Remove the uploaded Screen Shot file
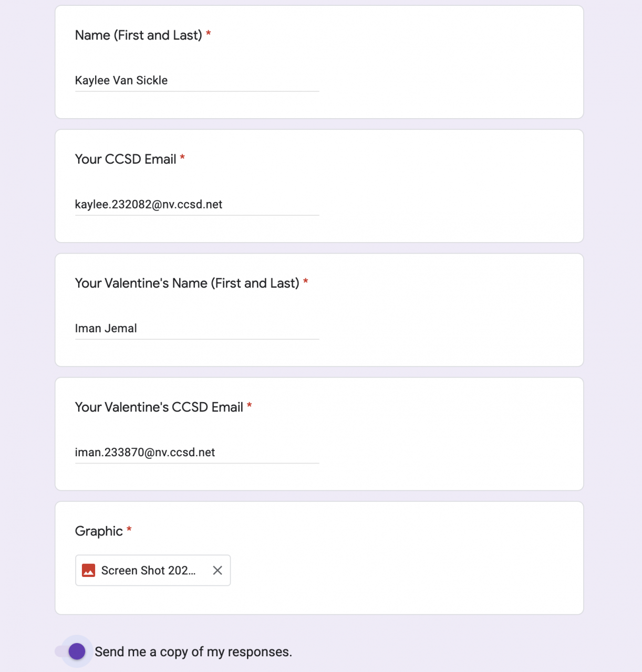642x672 pixels. [x=218, y=570]
